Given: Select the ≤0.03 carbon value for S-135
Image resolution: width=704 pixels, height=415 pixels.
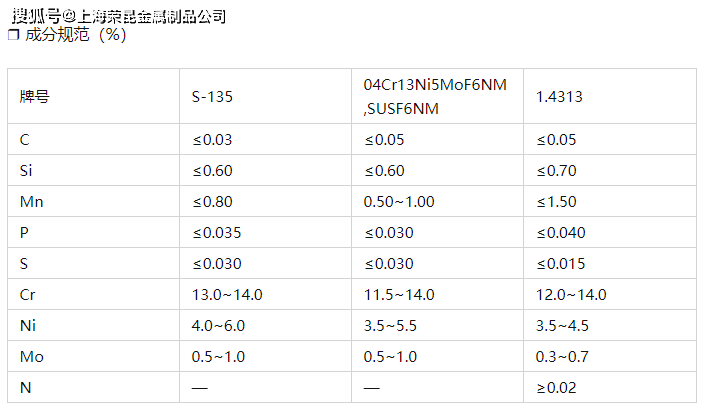Looking at the screenshot, I should [x=212, y=139].
